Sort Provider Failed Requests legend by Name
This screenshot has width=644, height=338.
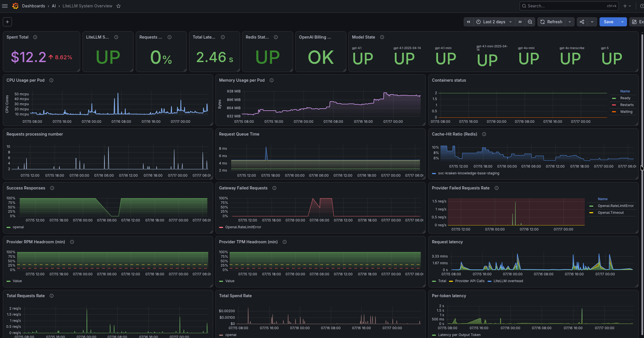click(603, 199)
